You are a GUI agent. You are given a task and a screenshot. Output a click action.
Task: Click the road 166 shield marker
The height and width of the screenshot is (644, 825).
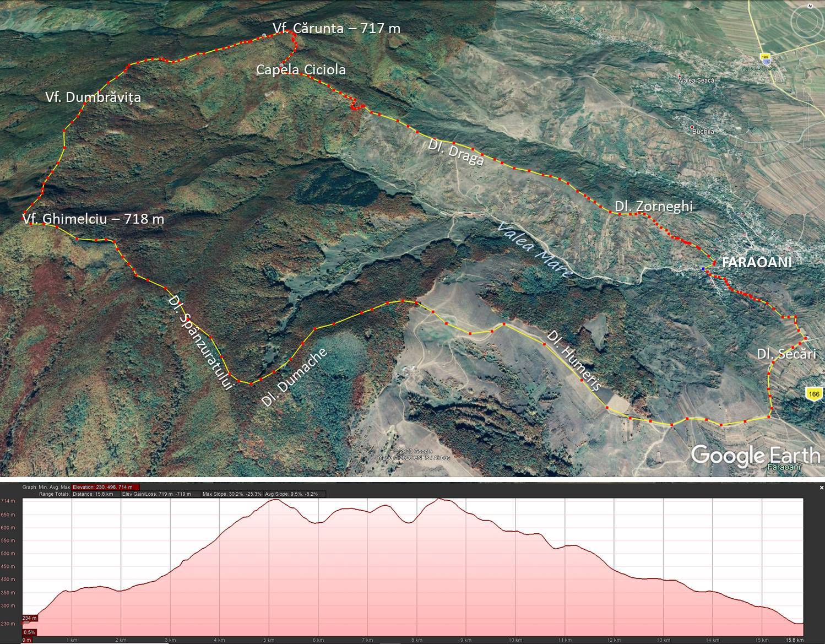(x=814, y=393)
